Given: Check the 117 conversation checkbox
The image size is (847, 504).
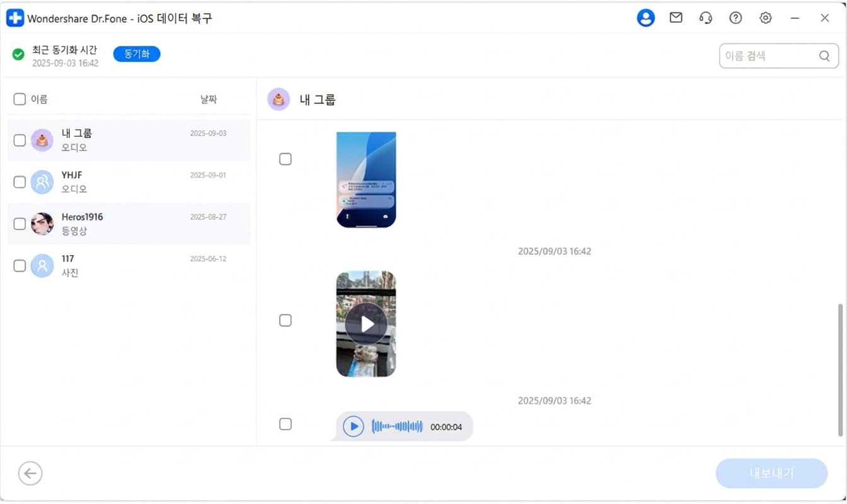Looking at the screenshot, I should (20, 266).
